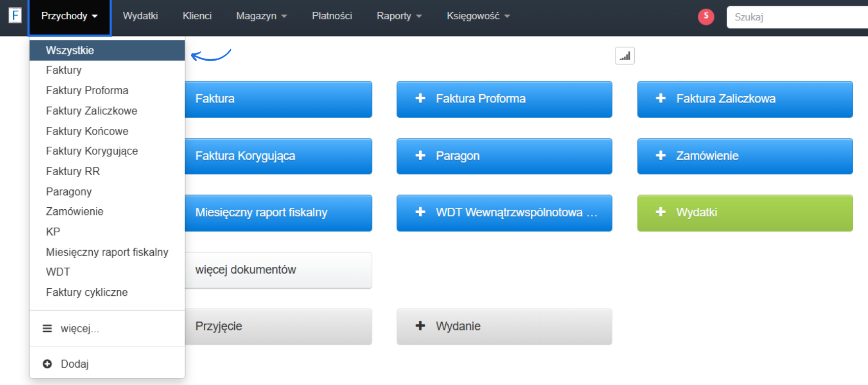This screenshot has width=868, height=385.
Task: Click the chart statistics icon
Action: point(625,56)
